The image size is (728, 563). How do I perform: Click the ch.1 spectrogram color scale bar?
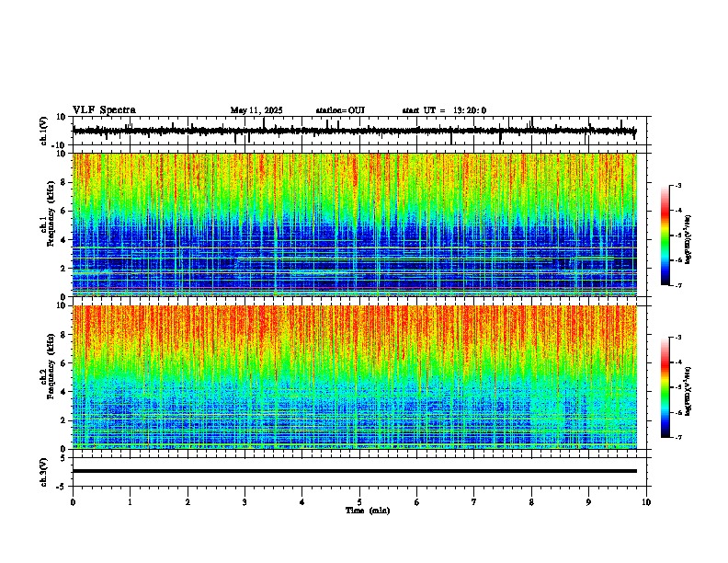tap(665, 236)
